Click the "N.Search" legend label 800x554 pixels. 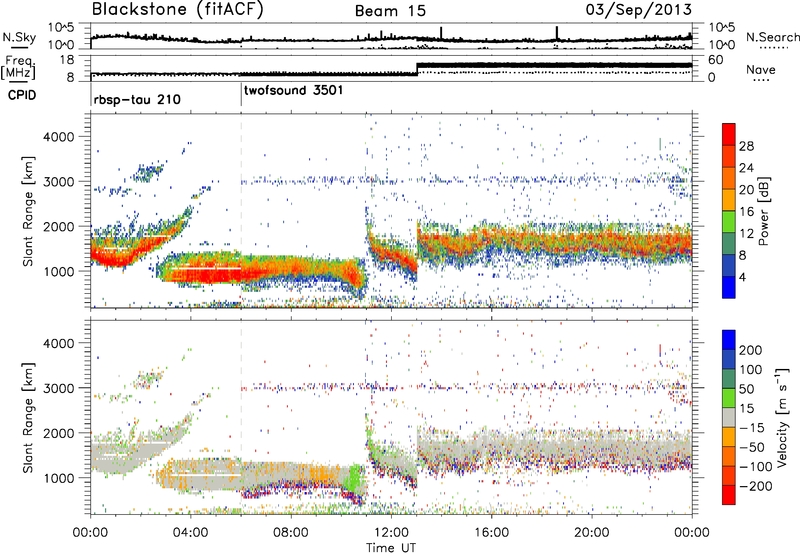[x=773, y=37]
